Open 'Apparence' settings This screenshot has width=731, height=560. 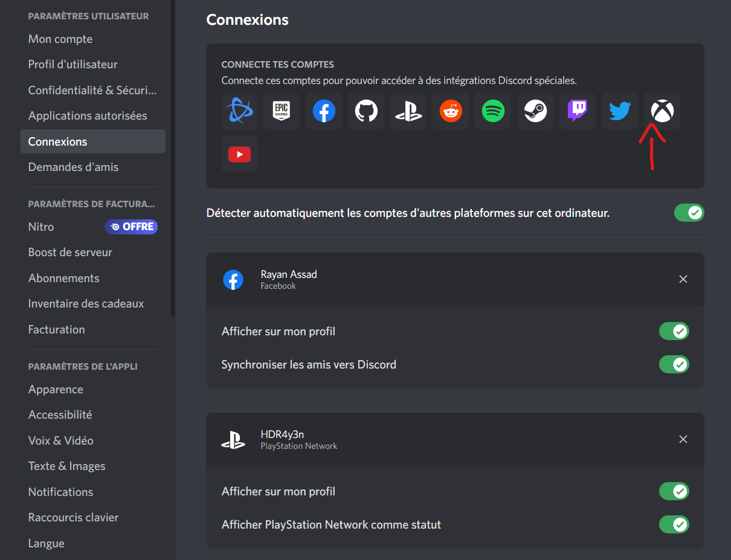click(93, 390)
